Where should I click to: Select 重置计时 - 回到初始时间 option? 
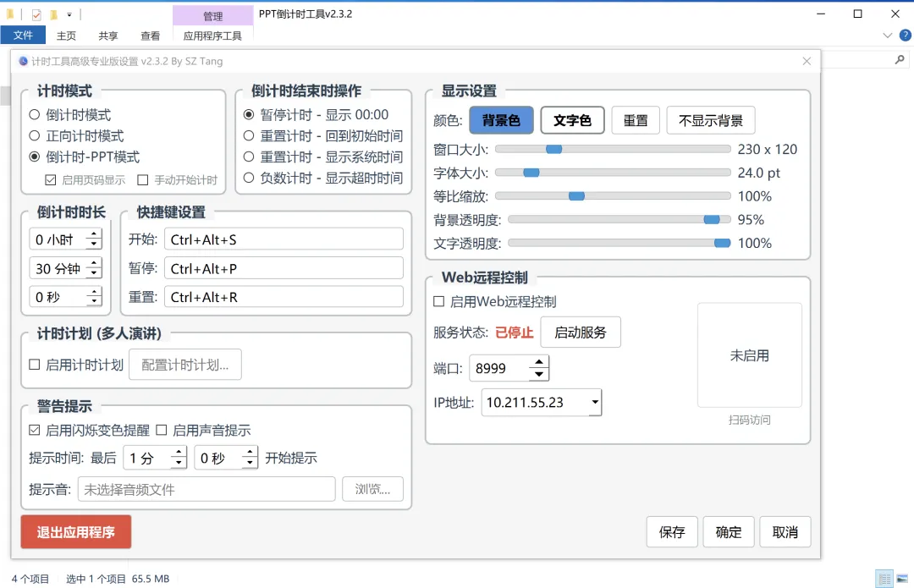coord(323,135)
